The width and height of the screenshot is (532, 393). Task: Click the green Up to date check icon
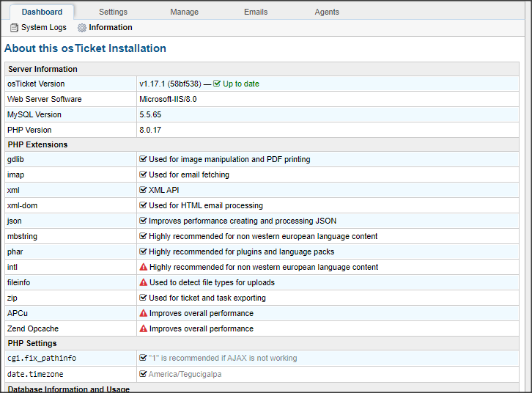[x=217, y=84]
